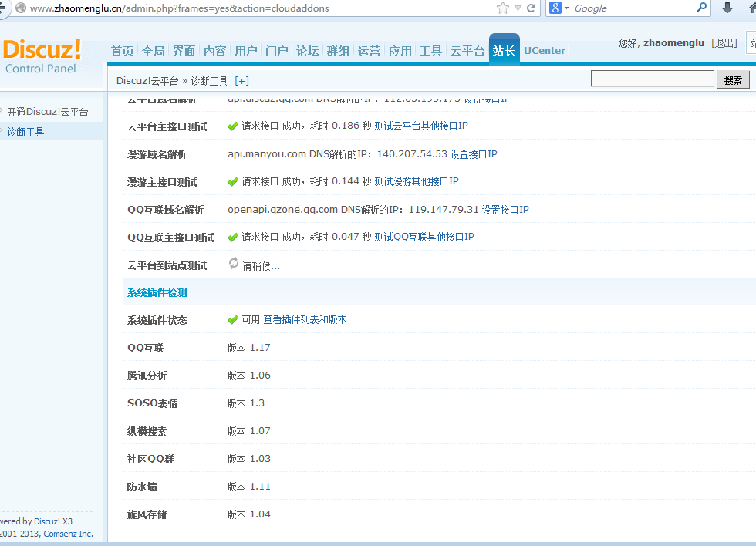Screen dimensions: 756x546
Task: Click the magnifier icon in the Google search box
Action: point(702,7)
